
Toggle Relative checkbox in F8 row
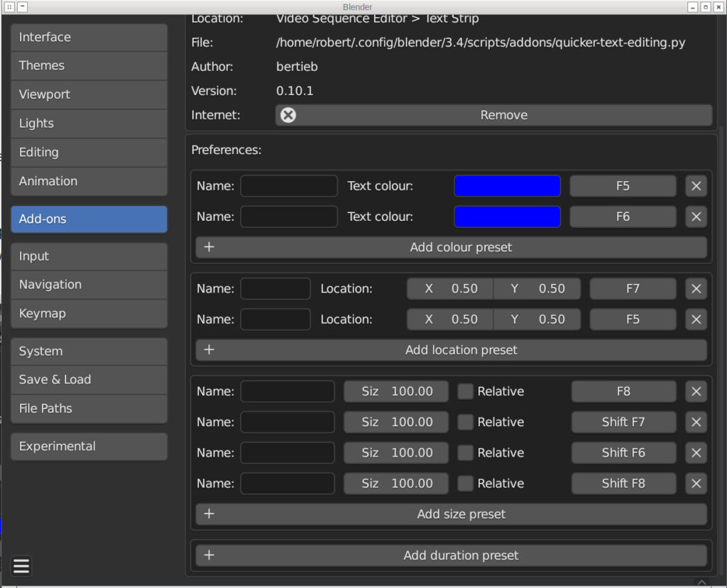tap(465, 391)
